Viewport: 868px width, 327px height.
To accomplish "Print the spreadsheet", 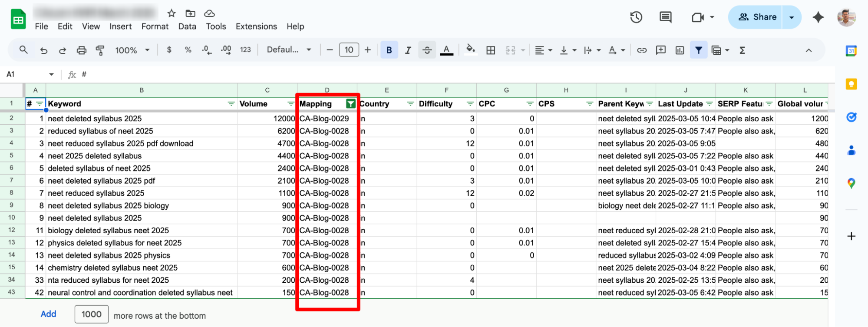I will pos(81,50).
